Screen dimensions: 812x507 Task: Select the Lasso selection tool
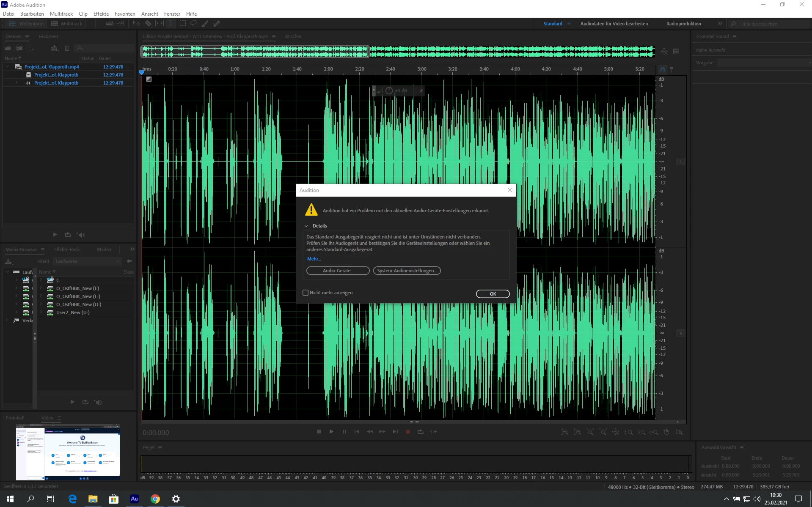point(194,24)
